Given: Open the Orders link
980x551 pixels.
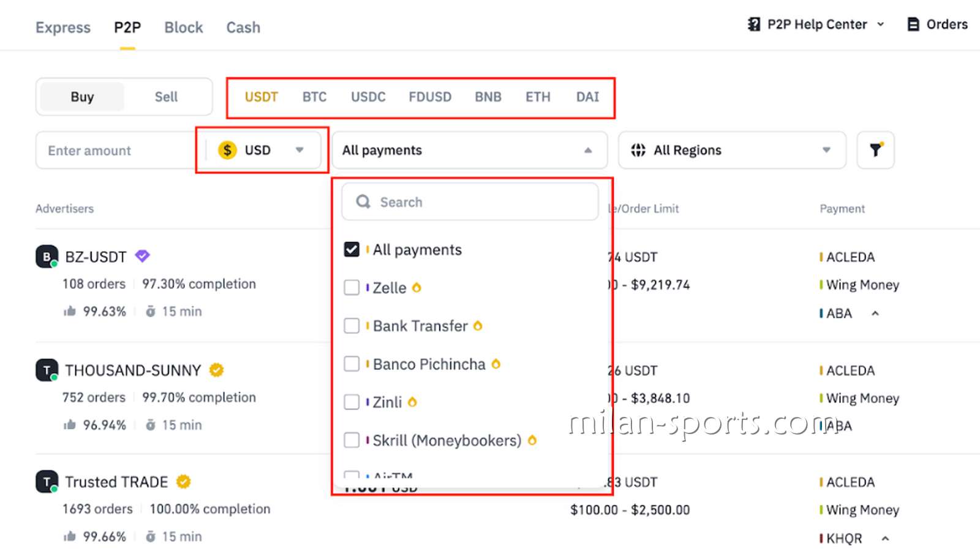Looking at the screenshot, I should coord(947,24).
